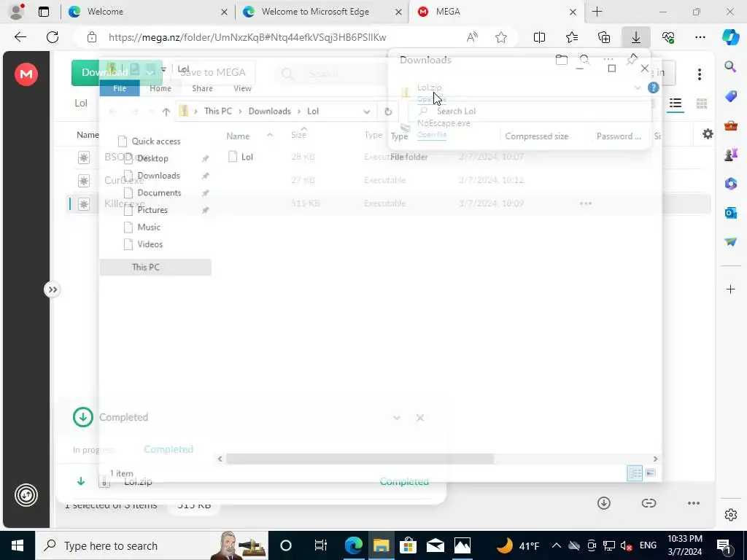Open Shopping tag in Edge sidebar
The image size is (747, 560).
coord(730,96)
